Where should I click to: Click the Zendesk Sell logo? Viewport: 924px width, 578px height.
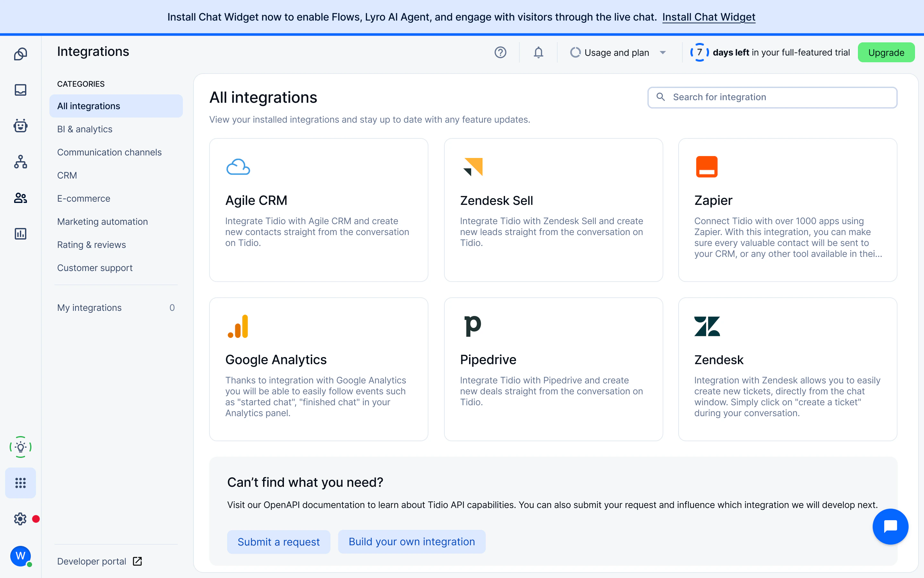(473, 167)
